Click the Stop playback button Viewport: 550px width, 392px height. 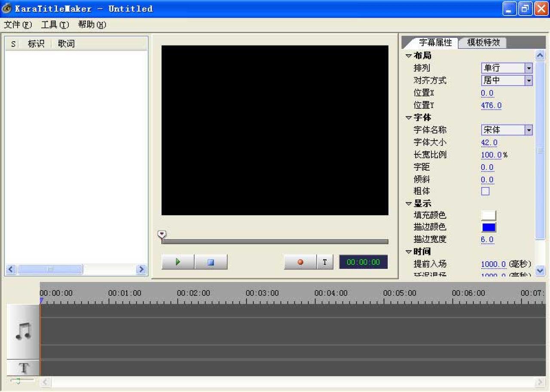(211, 262)
